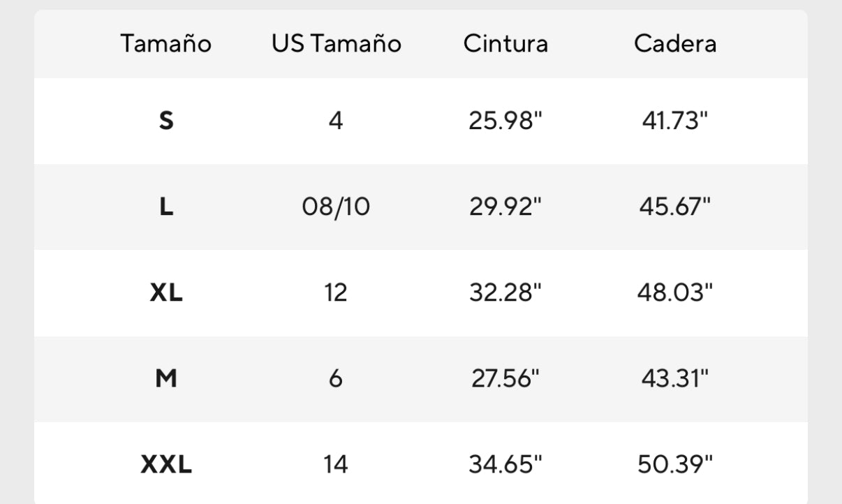
Task: Select hip measurement 45.67"
Action: (674, 207)
